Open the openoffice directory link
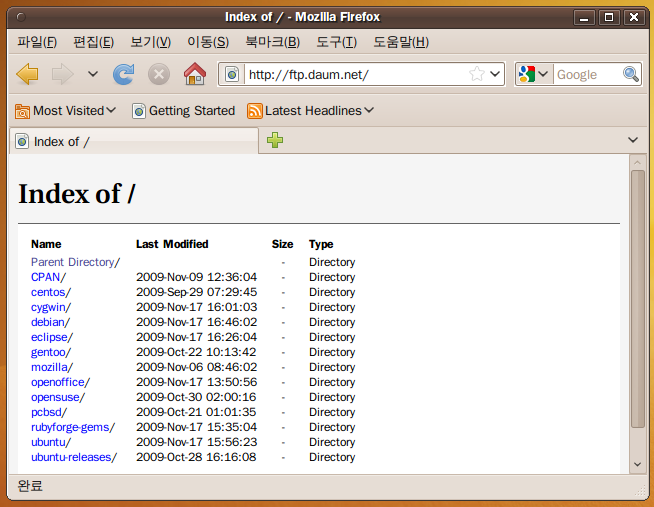The image size is (654, 507). point(58,382)
